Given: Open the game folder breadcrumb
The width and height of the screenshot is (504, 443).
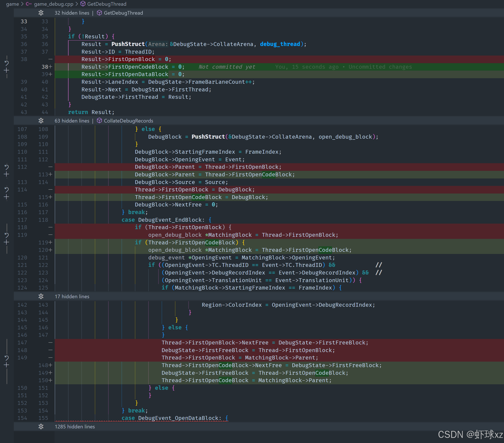Looking at the screenshot, I should [x=12, y=4].
